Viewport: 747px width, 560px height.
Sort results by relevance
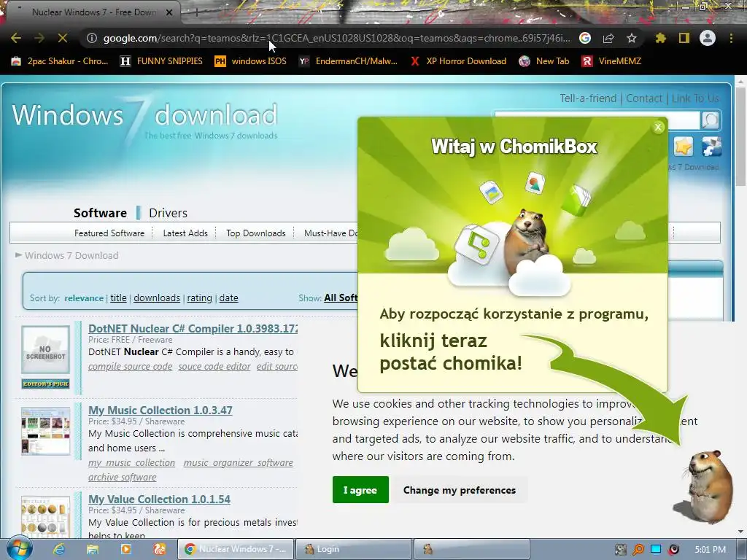(x=84, y=298)
